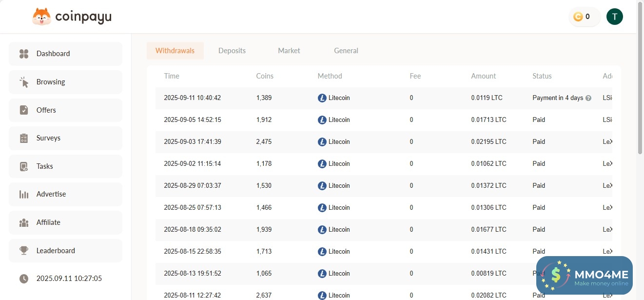Open Leaderboard via trophy icon
This screenshot has height=300, width=644.
click(24, 251)
